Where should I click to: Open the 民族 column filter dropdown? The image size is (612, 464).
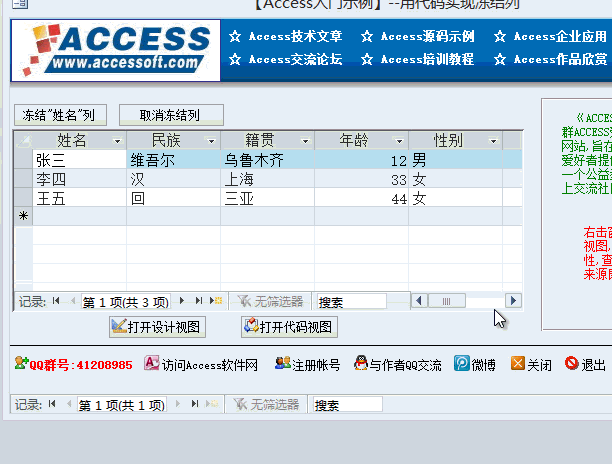coord(211,141)
